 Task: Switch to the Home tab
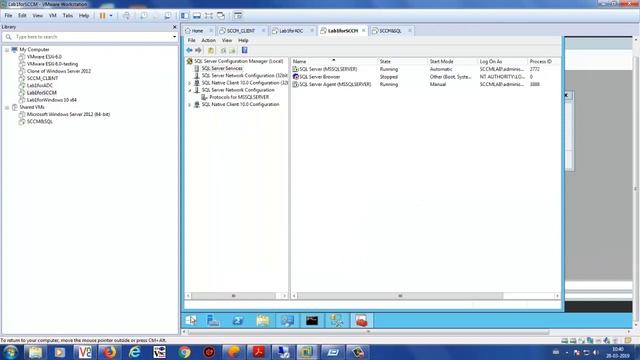click(x=198, y=31)
